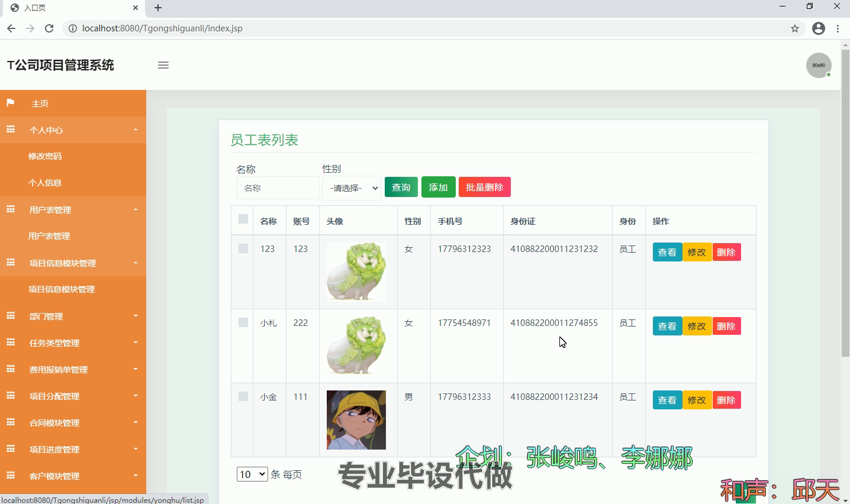The height and width of the screenshot is (504, 850).
Task: Open a new browser tab
Action: (158, 8)
